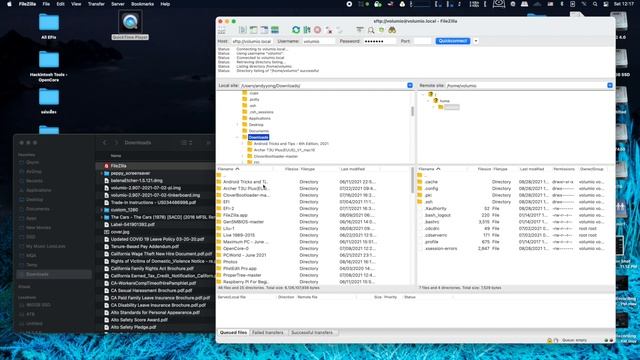Open macOS Spotlight search icon
Viewport: 640px width, 360px height.
pos(595,4)
